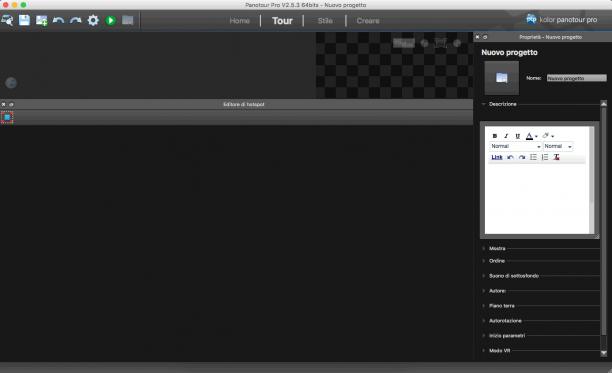Toggle bold in description editor
Screen dimensions: 612x373
[495, 136]
